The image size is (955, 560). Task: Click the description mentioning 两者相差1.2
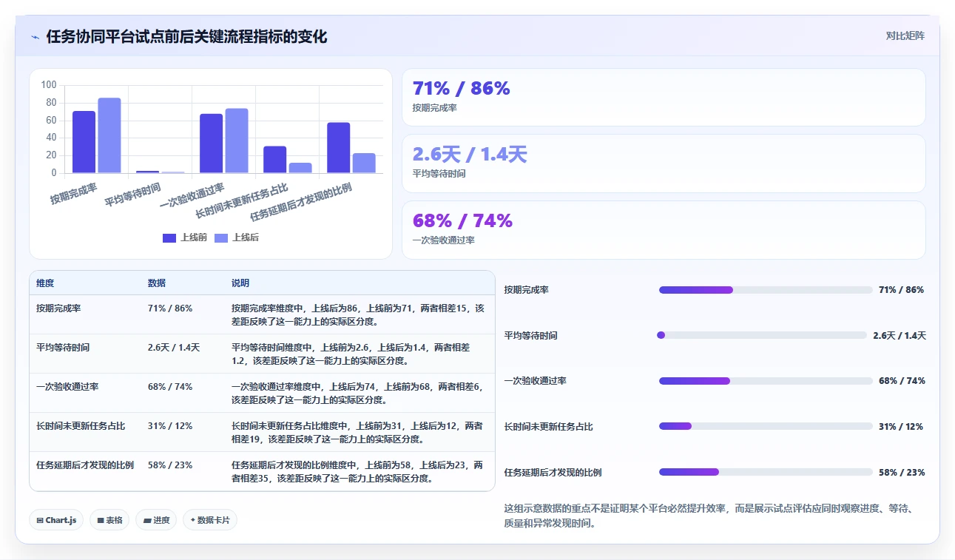tap(351, 354)
